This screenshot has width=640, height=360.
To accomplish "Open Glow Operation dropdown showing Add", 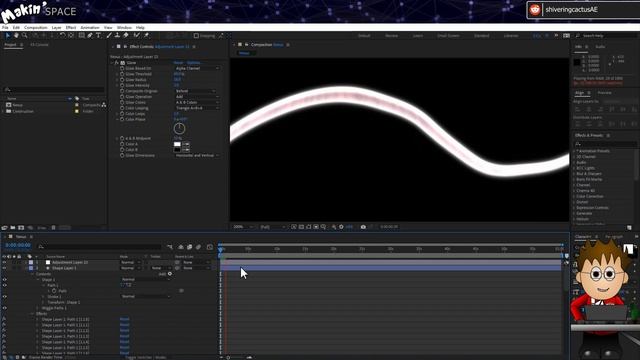I will pyautogui.click(x=197, y=97).
